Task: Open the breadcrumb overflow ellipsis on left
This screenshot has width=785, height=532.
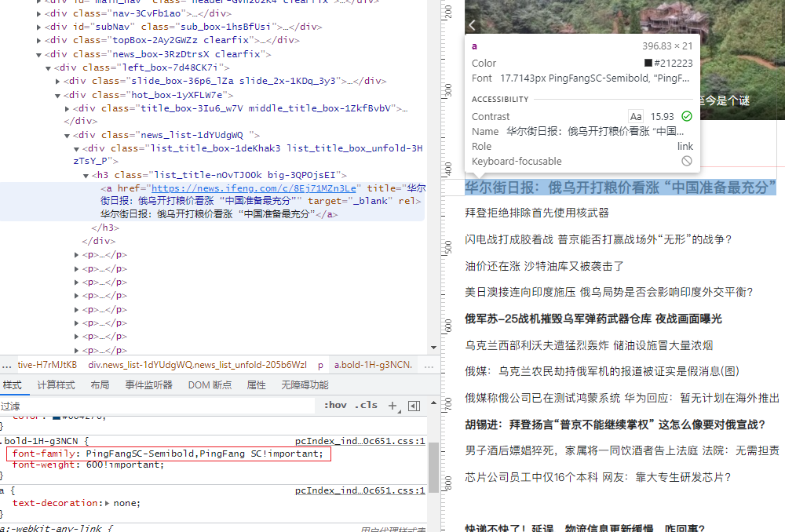Action: pos(6,366)
